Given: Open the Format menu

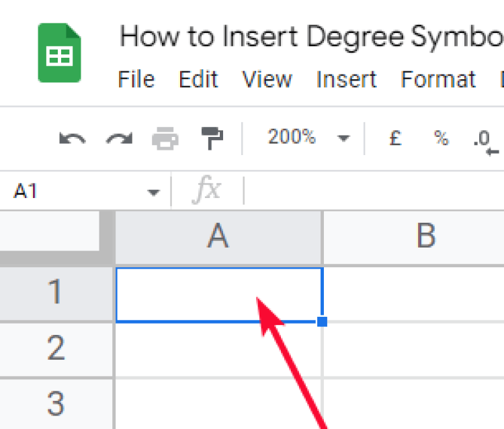Looking at the screenshot, I should coord(438,79).
